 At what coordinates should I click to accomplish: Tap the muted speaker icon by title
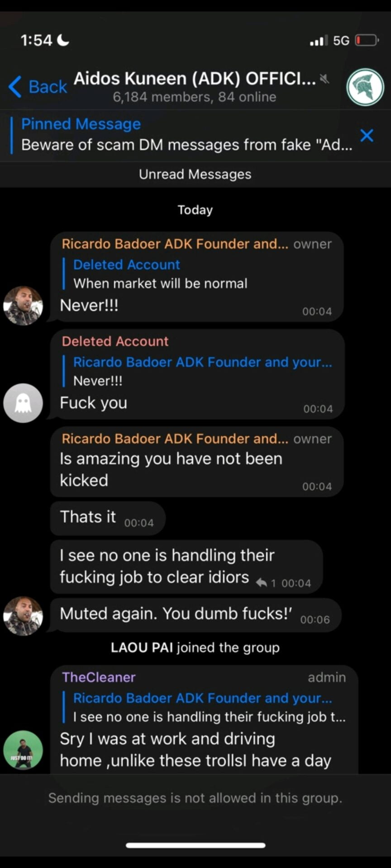[x=324, y=79]
